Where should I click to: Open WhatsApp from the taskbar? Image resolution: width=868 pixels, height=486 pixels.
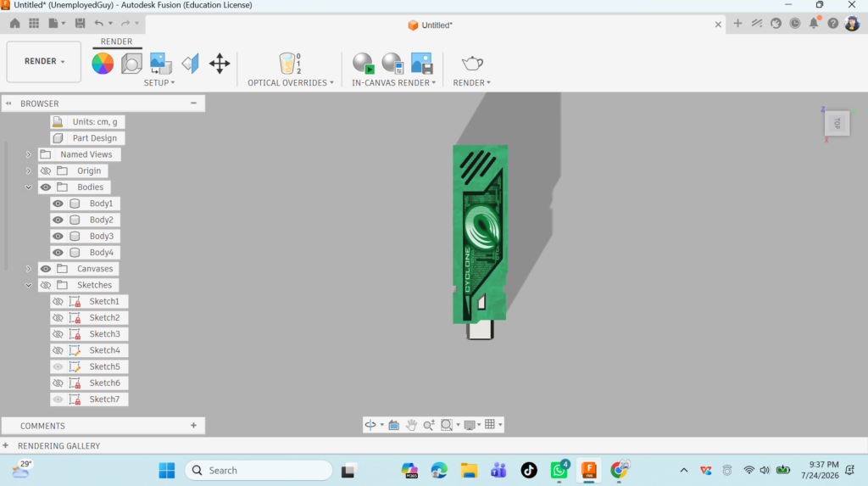(559, 471)
